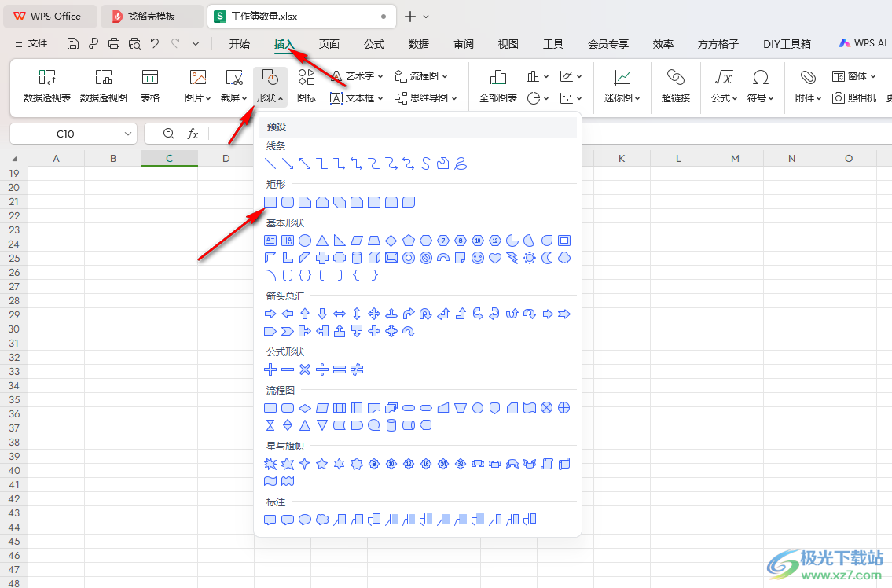This screenshot has width=892, height=588.
Task: Open the Review (审阅) tab
Action: coord(463,44)
